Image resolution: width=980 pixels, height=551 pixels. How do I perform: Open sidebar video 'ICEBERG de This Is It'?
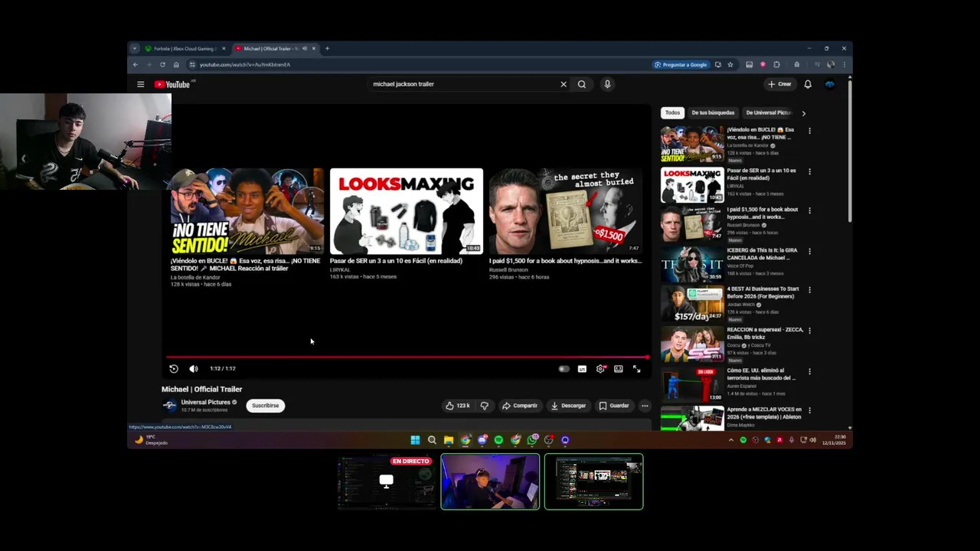(x=731, y=262)
